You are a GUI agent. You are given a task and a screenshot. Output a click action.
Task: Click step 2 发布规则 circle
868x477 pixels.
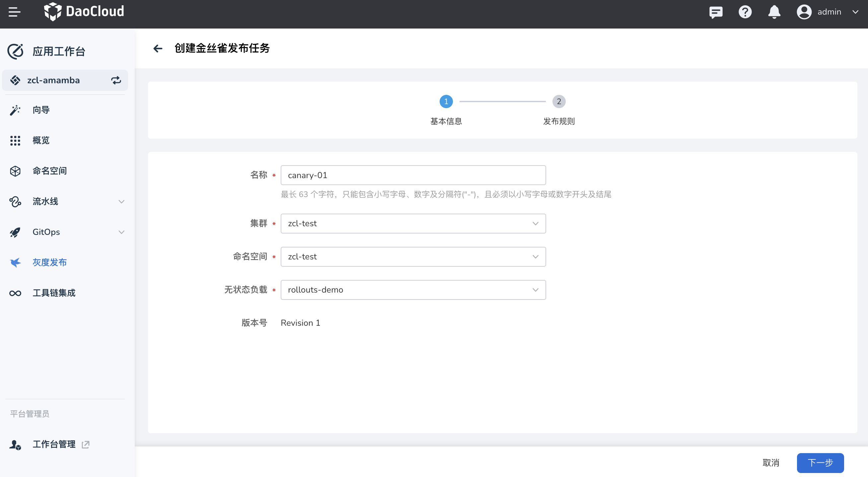pyautogui.click(x=559, y=102)
